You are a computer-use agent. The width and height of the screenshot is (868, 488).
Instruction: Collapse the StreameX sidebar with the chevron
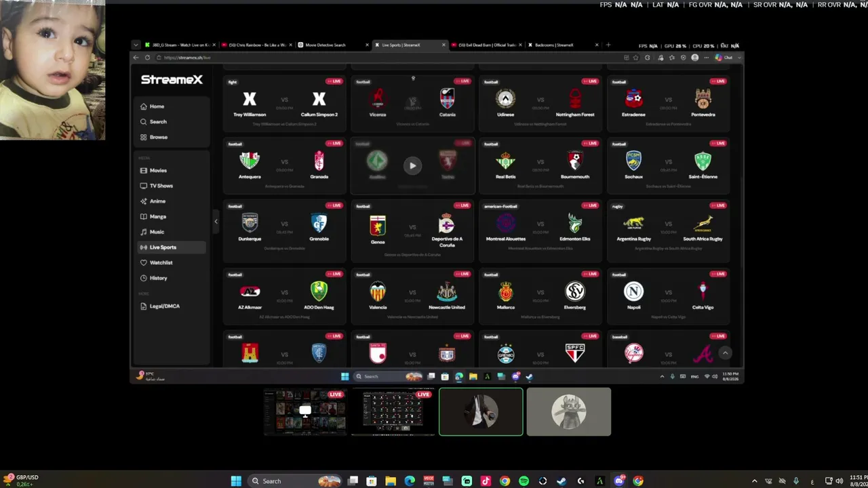click(x=216, y=222)
